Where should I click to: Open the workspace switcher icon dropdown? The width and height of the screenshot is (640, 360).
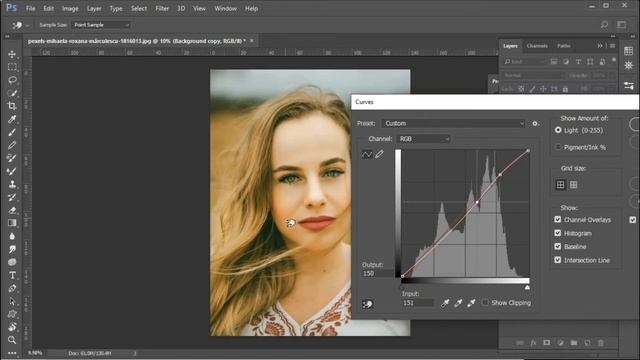pos(621,25)
